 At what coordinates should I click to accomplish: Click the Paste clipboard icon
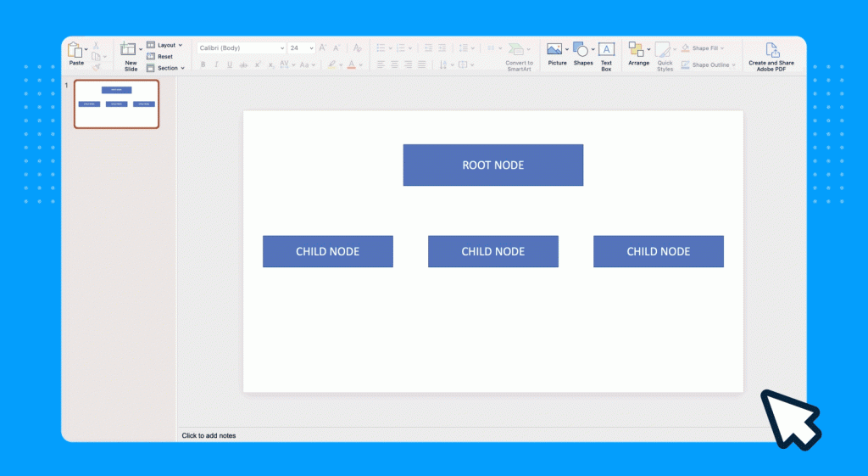[75, 51]
